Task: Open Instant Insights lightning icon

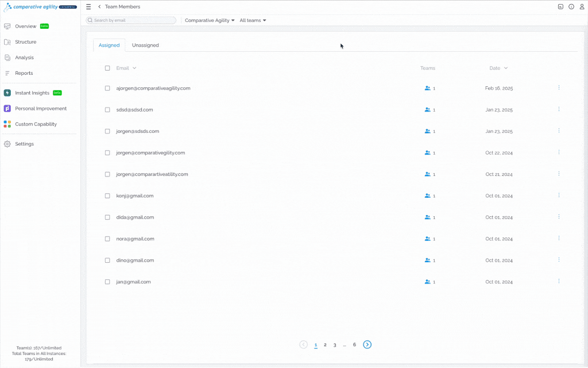Action: 7,93
